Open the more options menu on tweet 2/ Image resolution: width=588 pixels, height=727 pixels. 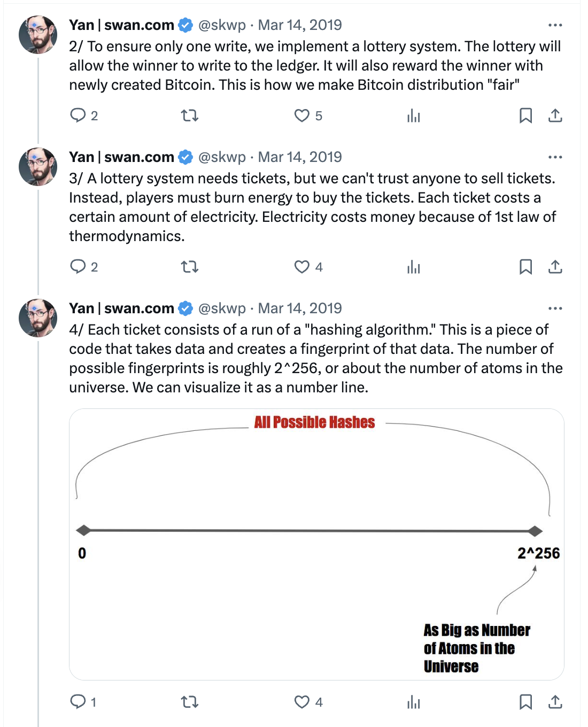555,25
